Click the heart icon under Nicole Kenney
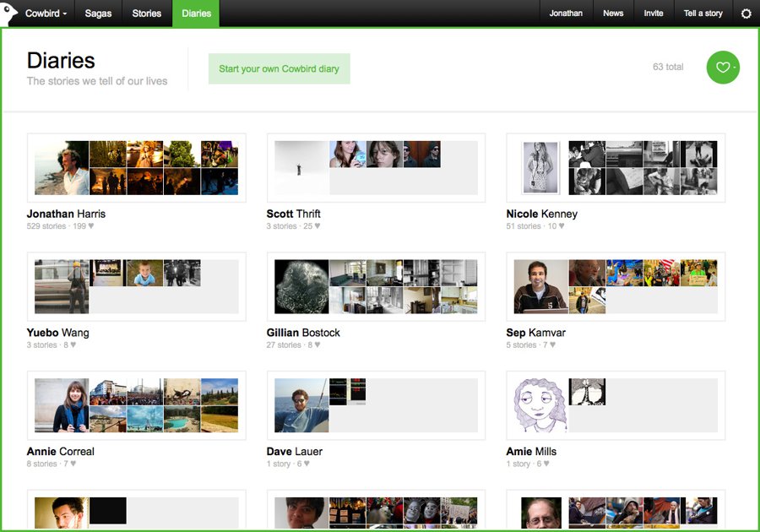This screenshot has height=532, width=760. coord(562,225)
